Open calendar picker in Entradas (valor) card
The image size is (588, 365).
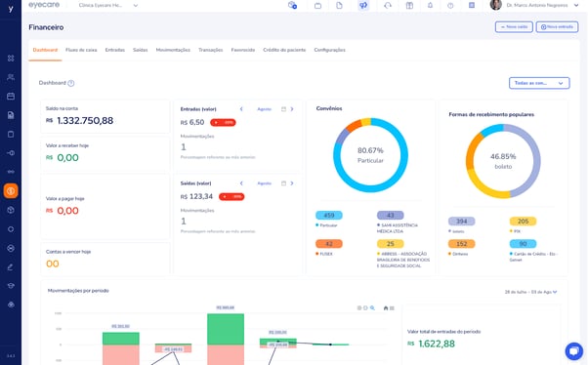tap(283, 109)
